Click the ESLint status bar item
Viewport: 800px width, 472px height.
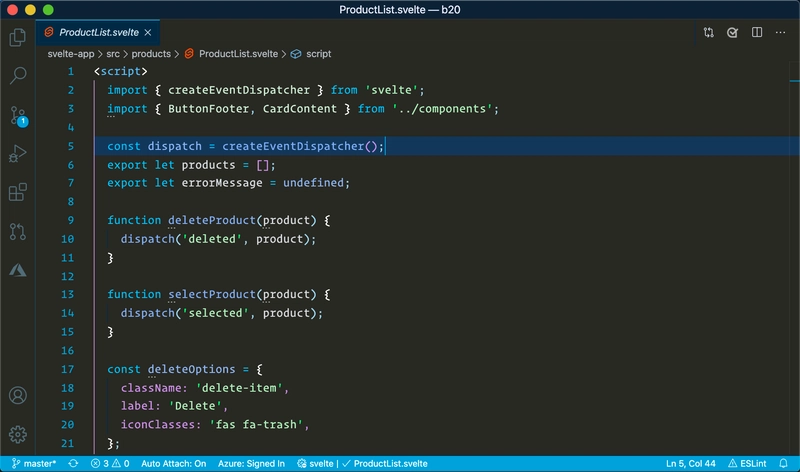(x=747, y=463)
